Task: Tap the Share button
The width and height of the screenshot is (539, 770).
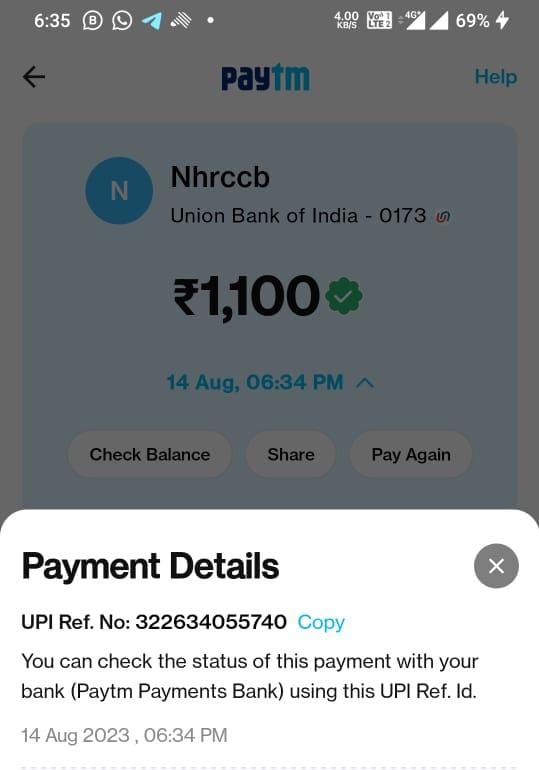Action: (x=291, y=454)
